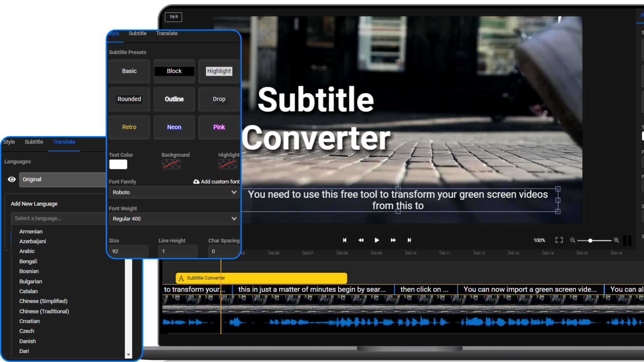
Task: Apply the Rounded subtitle preset
Action: (129, 99)
